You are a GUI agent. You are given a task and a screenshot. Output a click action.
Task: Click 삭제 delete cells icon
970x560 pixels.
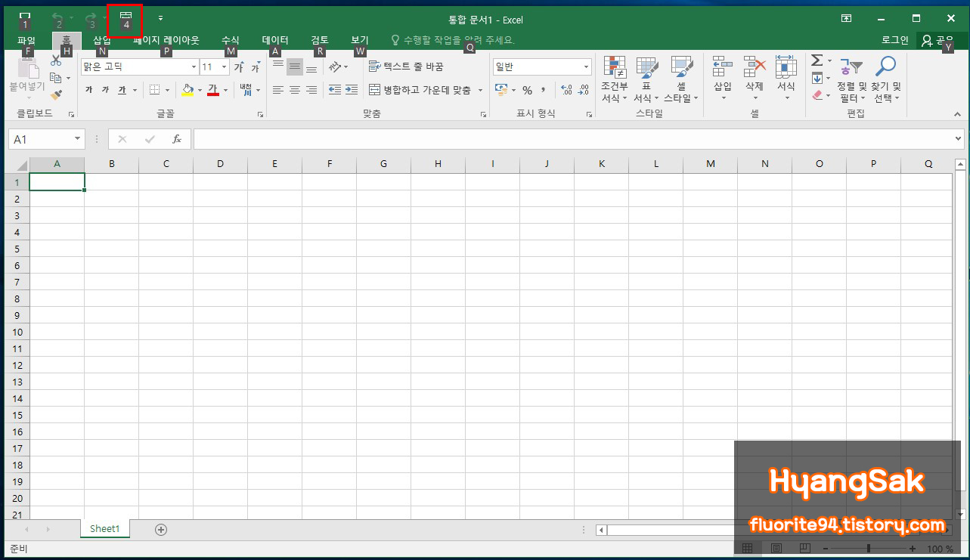click(755, 67)
